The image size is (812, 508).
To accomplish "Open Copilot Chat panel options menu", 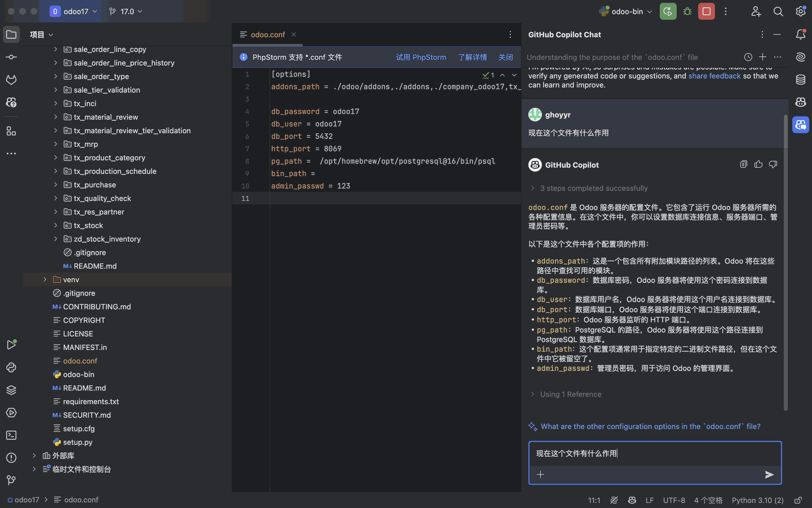I will [x=762, y=34].
